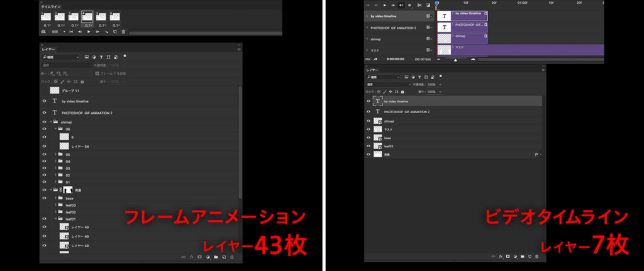Open left layers panel flyout menu
The height and width of the screenshot is (271, 644).
[238, 49]
